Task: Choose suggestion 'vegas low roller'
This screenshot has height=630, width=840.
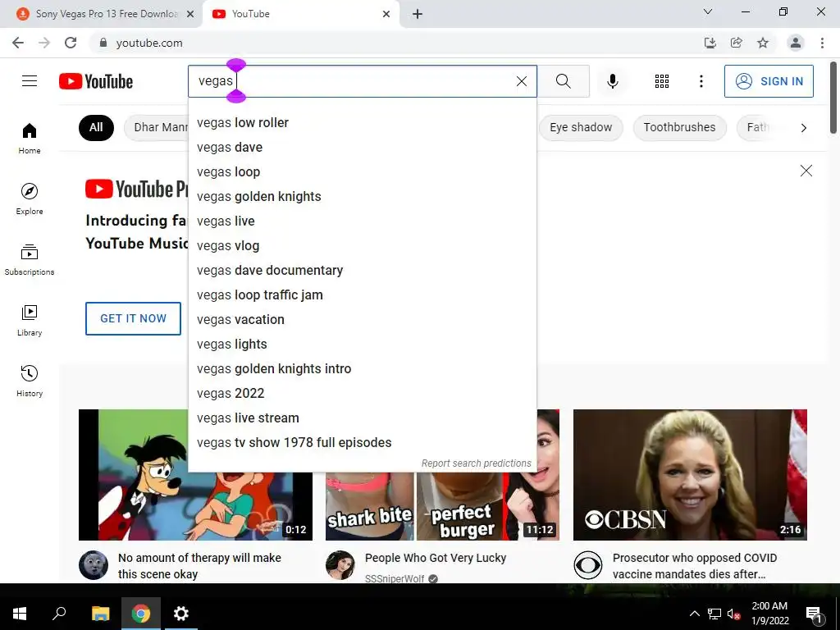Action: click(x=363, y=123)
